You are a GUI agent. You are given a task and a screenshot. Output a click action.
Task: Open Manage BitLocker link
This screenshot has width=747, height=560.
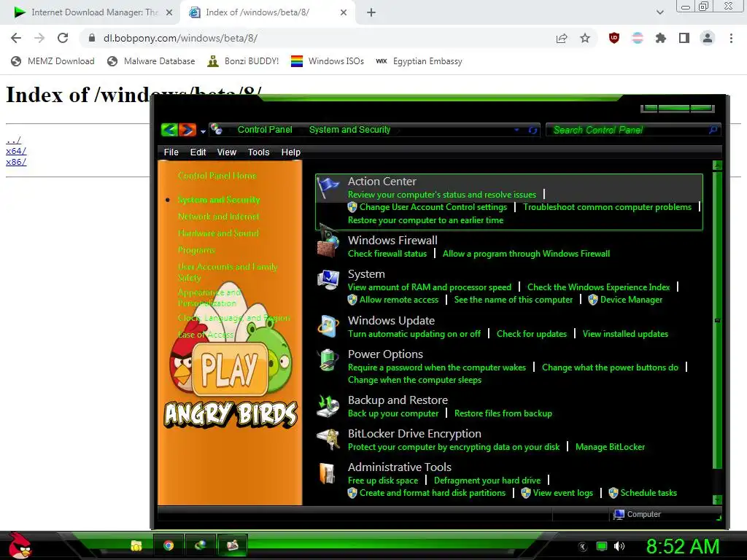pos(611,447)
